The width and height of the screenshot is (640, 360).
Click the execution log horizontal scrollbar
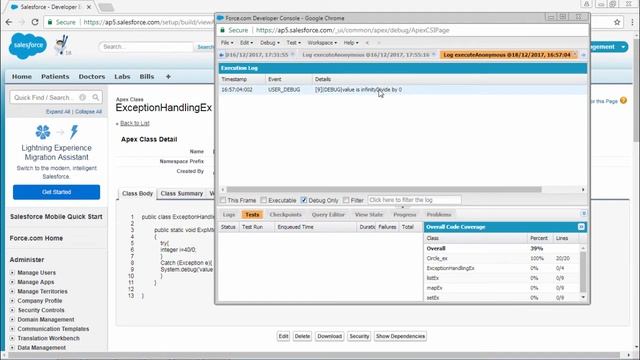click(384, 189)
